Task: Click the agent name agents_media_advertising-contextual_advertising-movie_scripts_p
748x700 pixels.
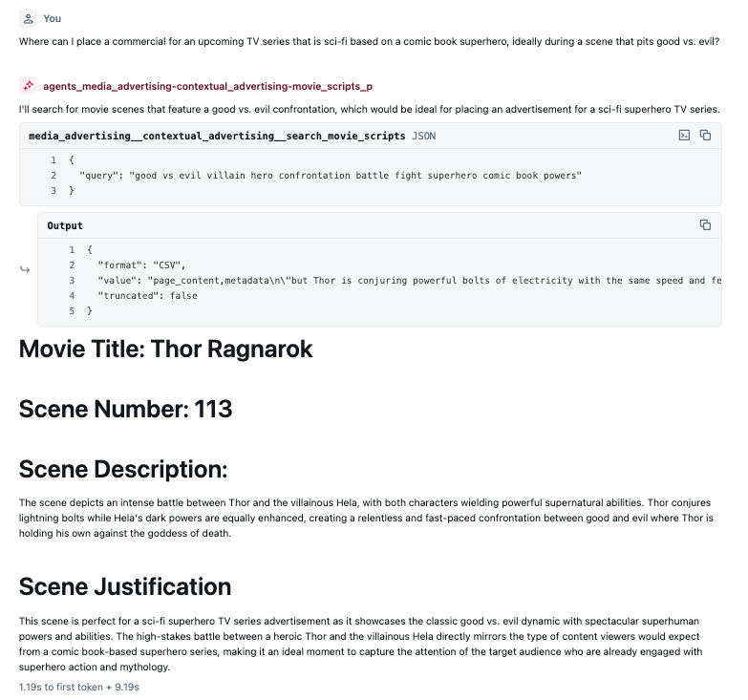Action: coord(207,86)
